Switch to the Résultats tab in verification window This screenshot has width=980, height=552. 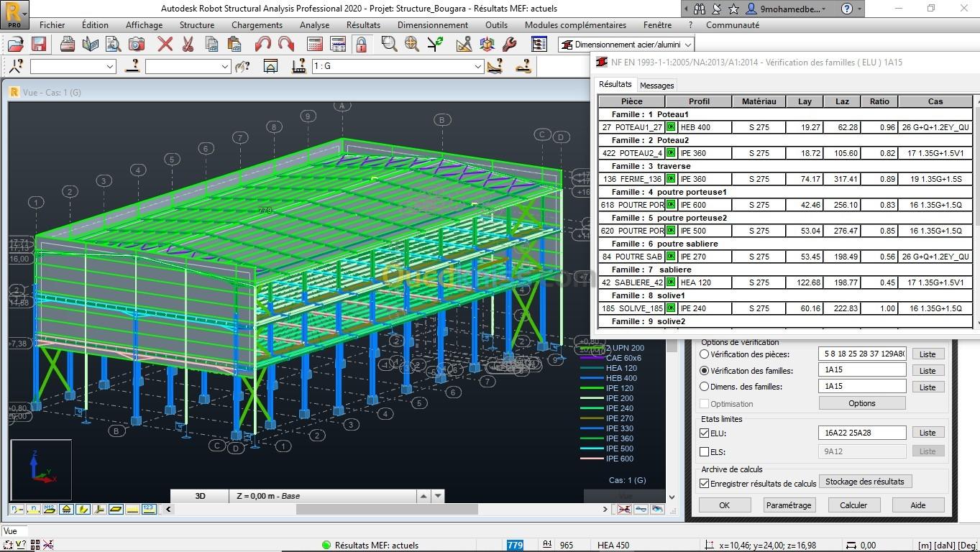(615, 84)
